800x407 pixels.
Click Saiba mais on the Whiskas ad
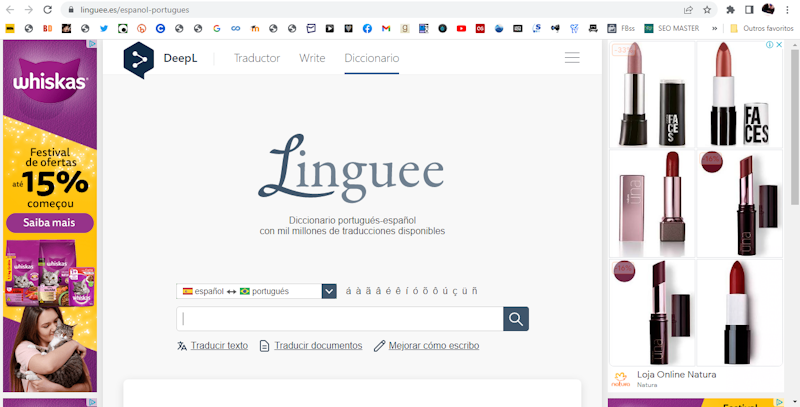(x=49, y=223)
